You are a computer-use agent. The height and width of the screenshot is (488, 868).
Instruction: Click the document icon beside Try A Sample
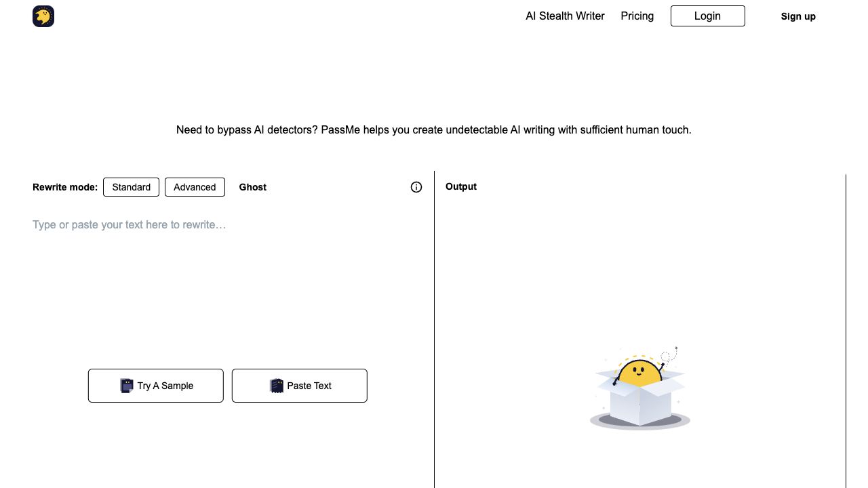tap(127, 386)
